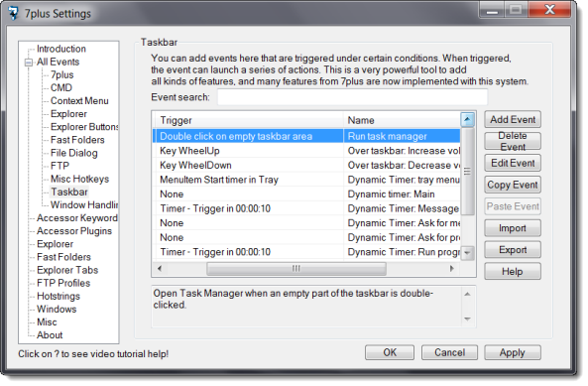The image size is (588, 386).
Task: Click the Add Event button
Action: pos(513,120)
